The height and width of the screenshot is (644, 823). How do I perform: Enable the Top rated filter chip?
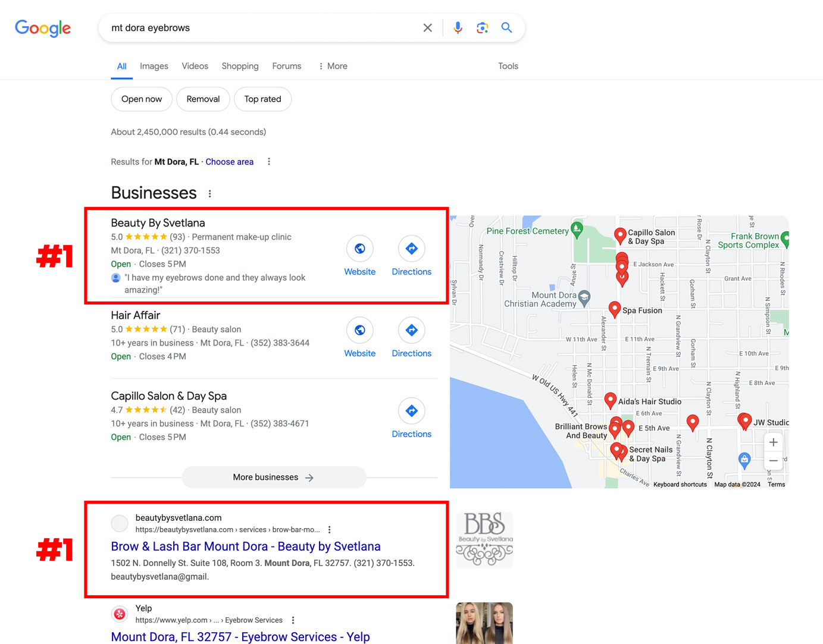pos(262,99)
